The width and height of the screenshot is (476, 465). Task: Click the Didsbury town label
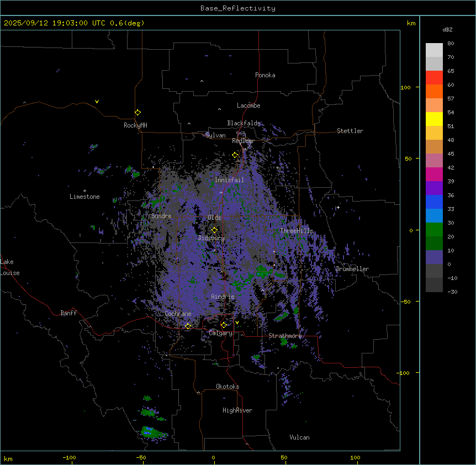(211, 238)
